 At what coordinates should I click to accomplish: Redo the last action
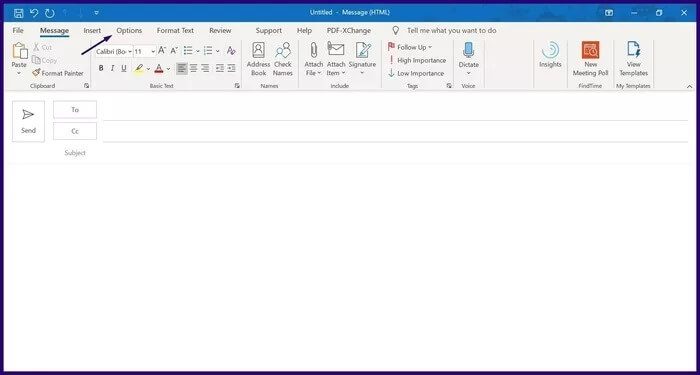(50, 13)
